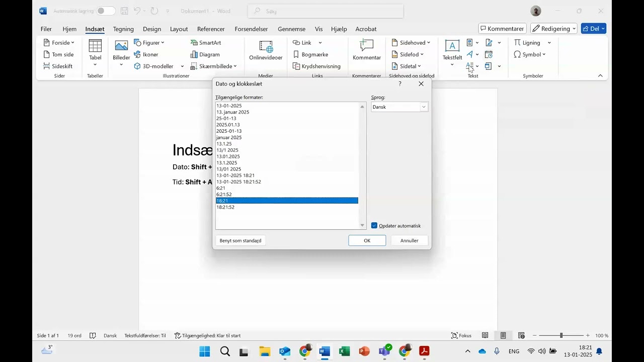Click the undo arrow in title bar
This screenshot has height=362, width=644.
137,11
